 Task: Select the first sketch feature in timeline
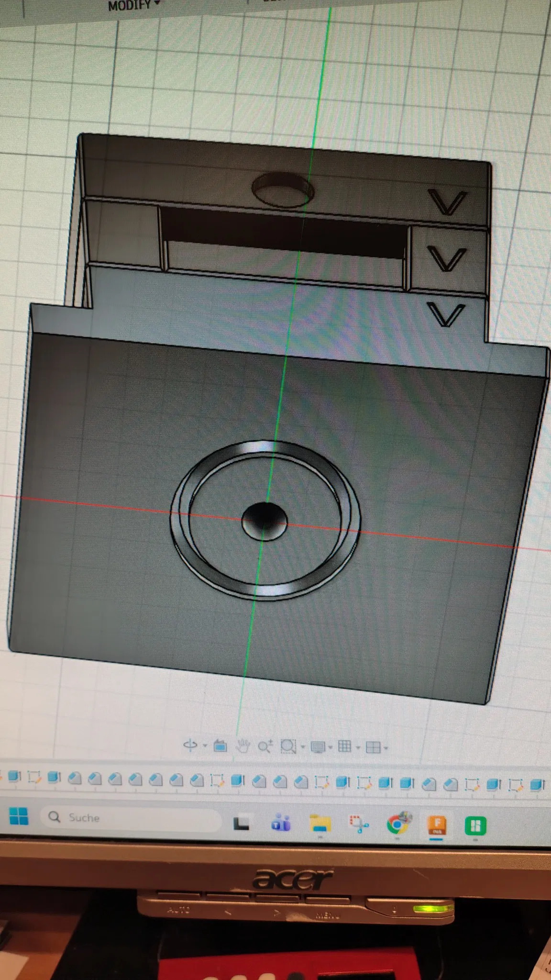[x=34, y=778]
